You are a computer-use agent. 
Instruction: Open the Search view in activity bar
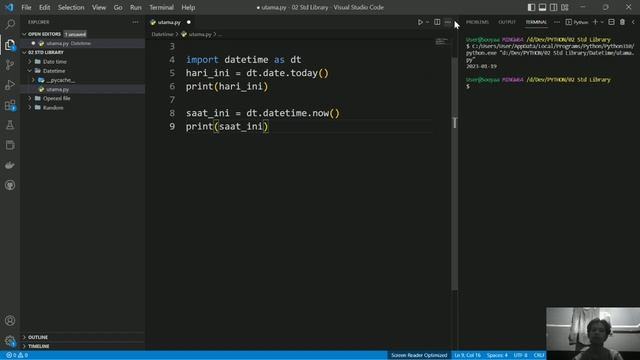click(10, 24)
